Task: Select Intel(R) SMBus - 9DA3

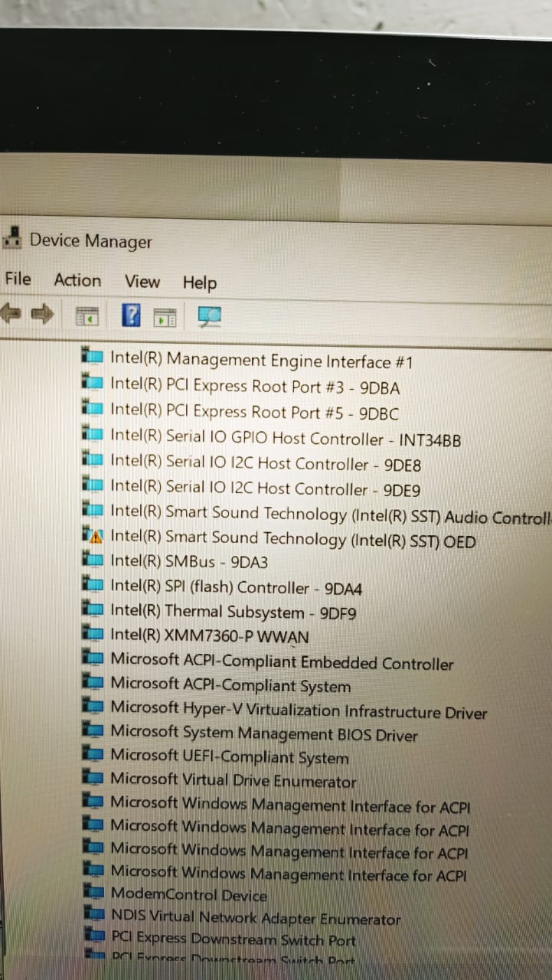Action: coord(189,562)
